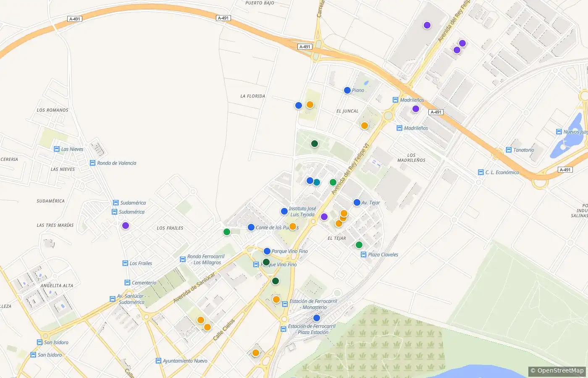Select the orange marker right of Ayuntamiento Nuevo
Image resolution: width=588 pixels, height=378 pixels.
(256, 353)
